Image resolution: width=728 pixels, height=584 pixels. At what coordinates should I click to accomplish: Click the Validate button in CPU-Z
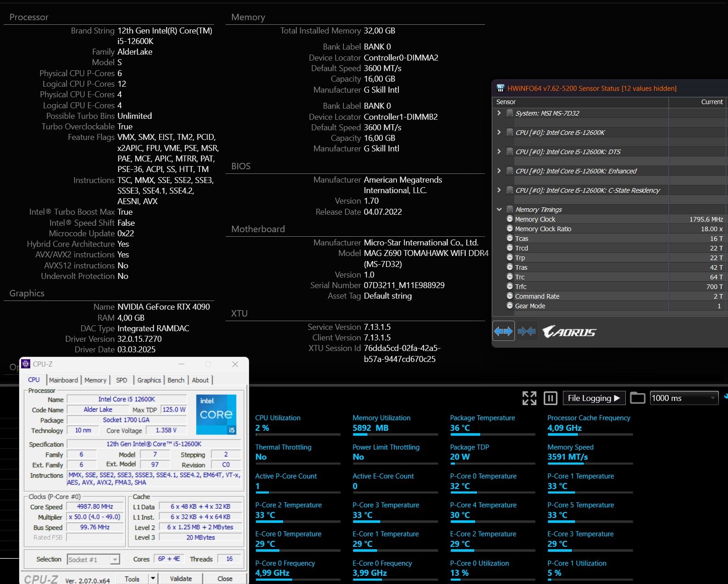[181, 578]
